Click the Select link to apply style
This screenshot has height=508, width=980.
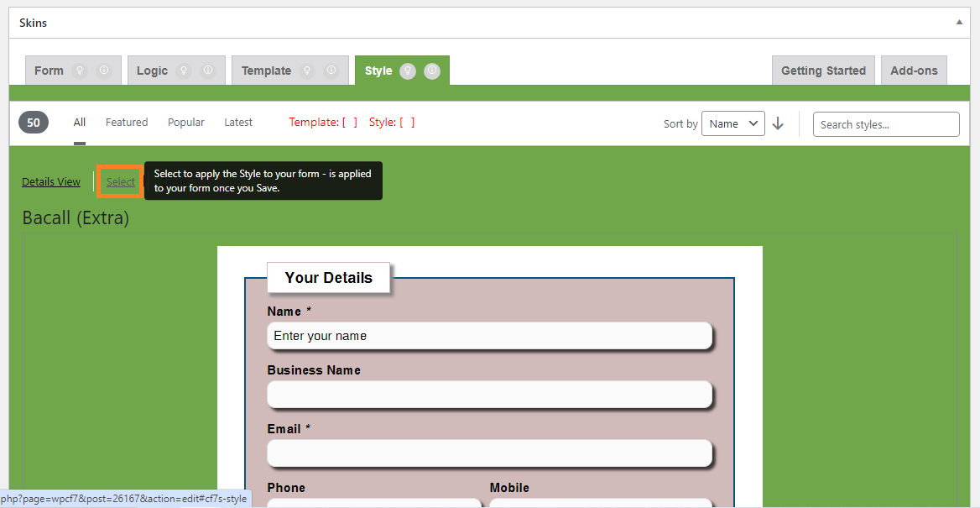tap(120, 182)
